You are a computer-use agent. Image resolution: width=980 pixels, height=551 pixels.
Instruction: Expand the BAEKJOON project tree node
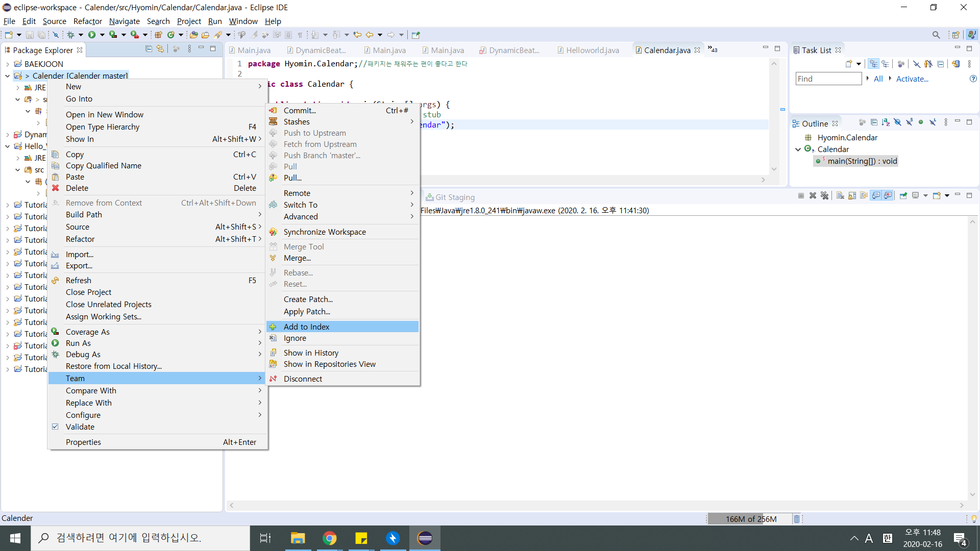point(8,64)
